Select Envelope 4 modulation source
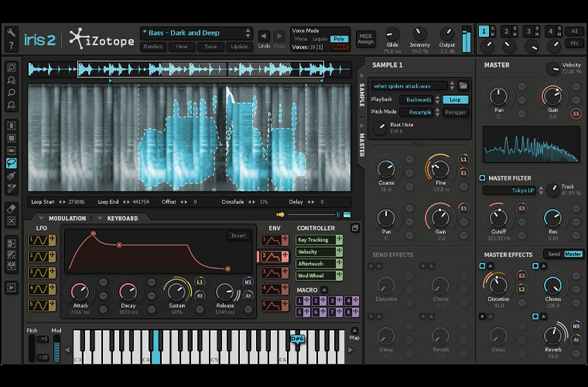Screen dimensions: 588x387 tap(275, 289)
